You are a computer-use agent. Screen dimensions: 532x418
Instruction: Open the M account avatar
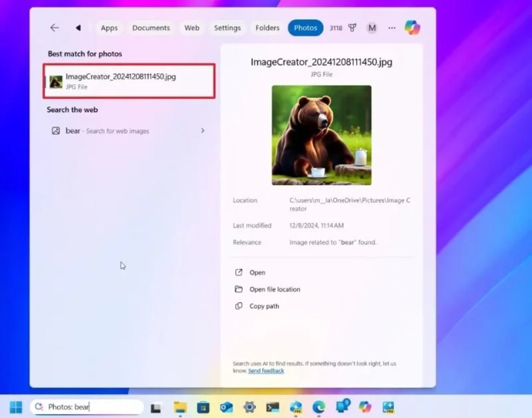click(x=372, y=28)
